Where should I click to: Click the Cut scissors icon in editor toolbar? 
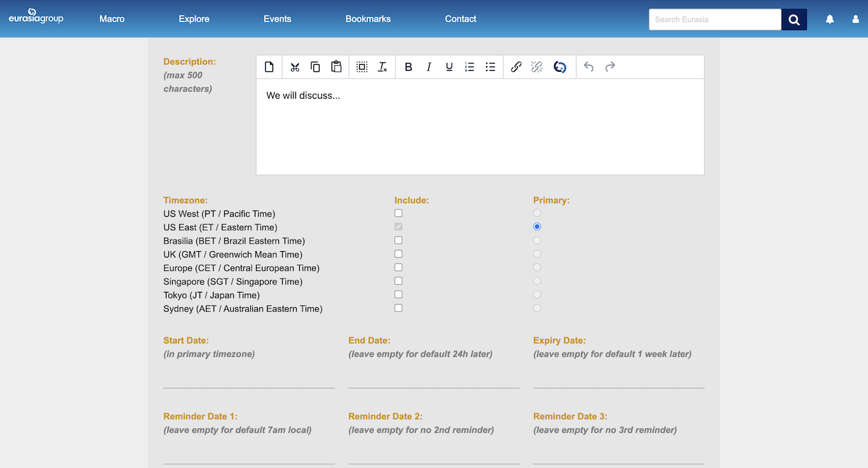(x=295, y=67)
